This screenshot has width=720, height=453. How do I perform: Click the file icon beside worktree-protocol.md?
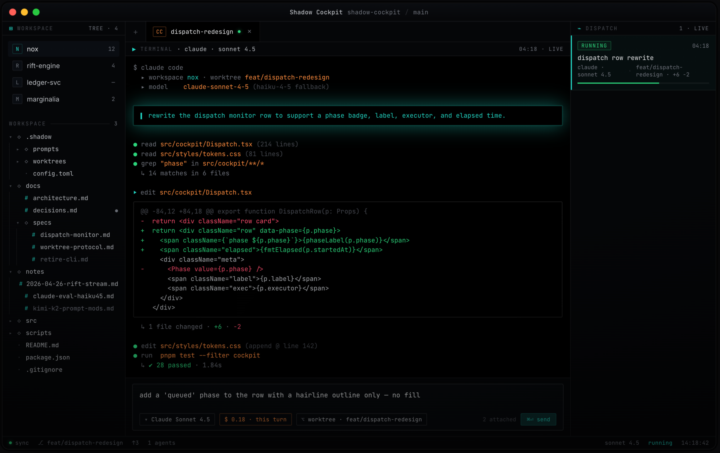(34, 247)
